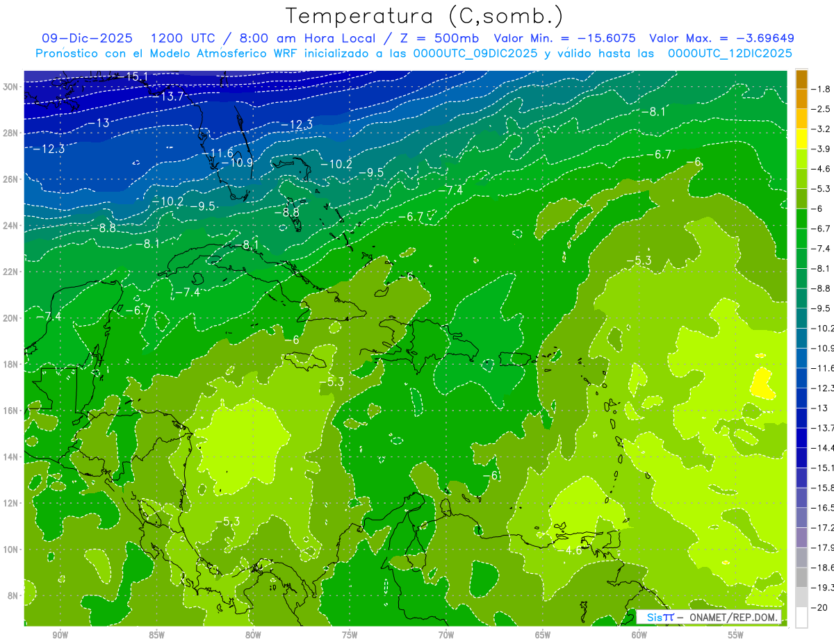This screenshot has height=644, width=834.
Task: Click the 14N latitude axis label
Action: click(x=12, y=457)
